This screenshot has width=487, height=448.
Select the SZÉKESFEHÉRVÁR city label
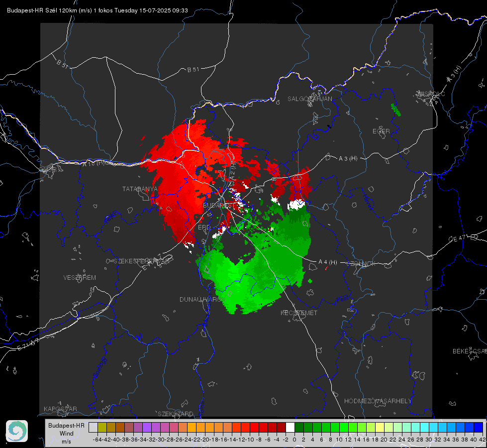tap(143, 261)
